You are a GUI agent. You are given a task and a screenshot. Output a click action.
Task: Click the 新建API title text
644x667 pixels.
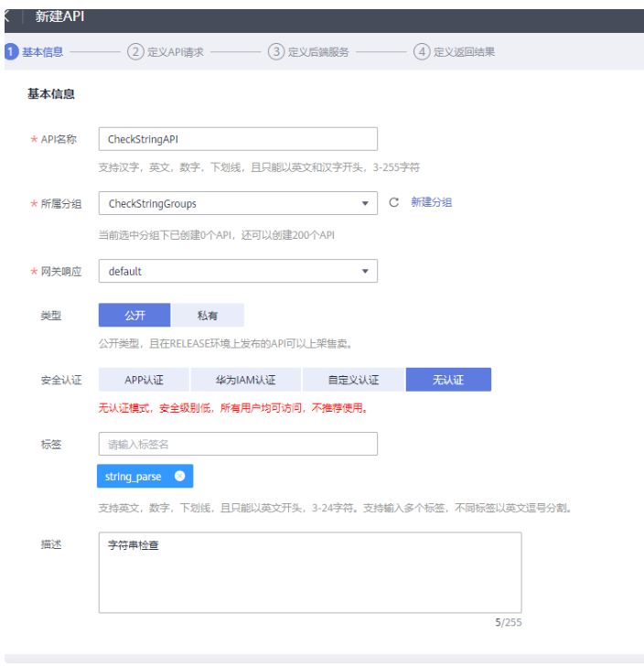(59, 16)
